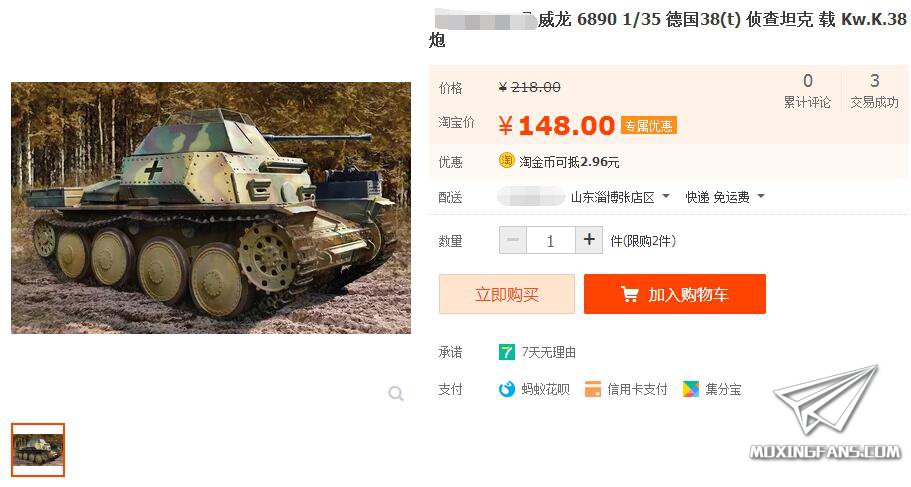The width and height of the screenshot is (911, 487).
Task: Click the magnifier zoom icon under the photo
Action: [396, 393]
